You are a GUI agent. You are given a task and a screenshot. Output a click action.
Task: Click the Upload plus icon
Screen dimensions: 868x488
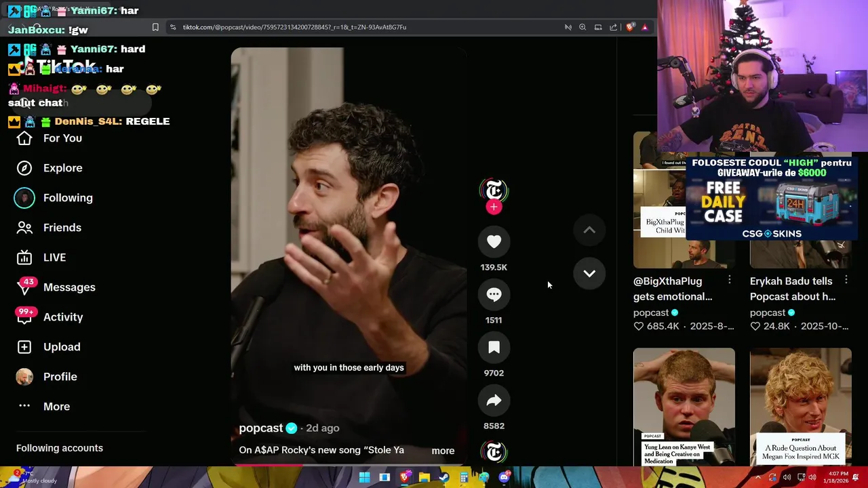click(24, 347)
